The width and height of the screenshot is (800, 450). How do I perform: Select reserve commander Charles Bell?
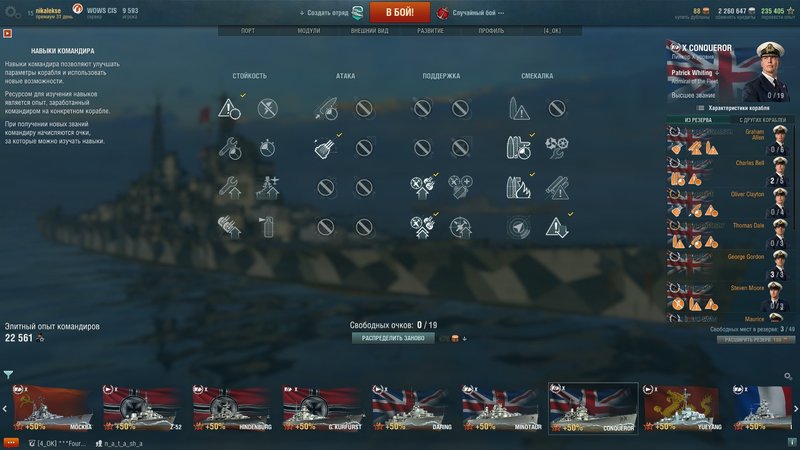point(729,172)
